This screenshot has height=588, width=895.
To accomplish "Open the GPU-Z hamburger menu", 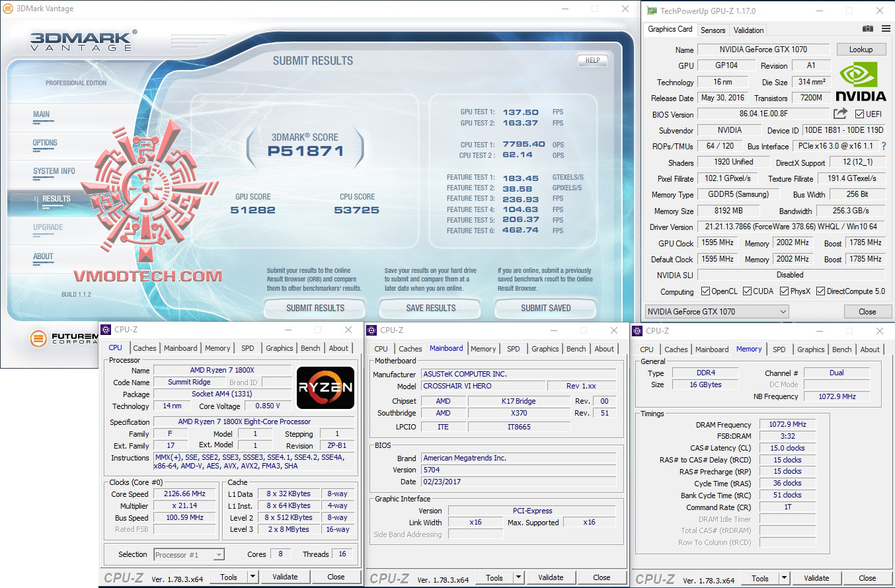I will (x=885, y=29).
